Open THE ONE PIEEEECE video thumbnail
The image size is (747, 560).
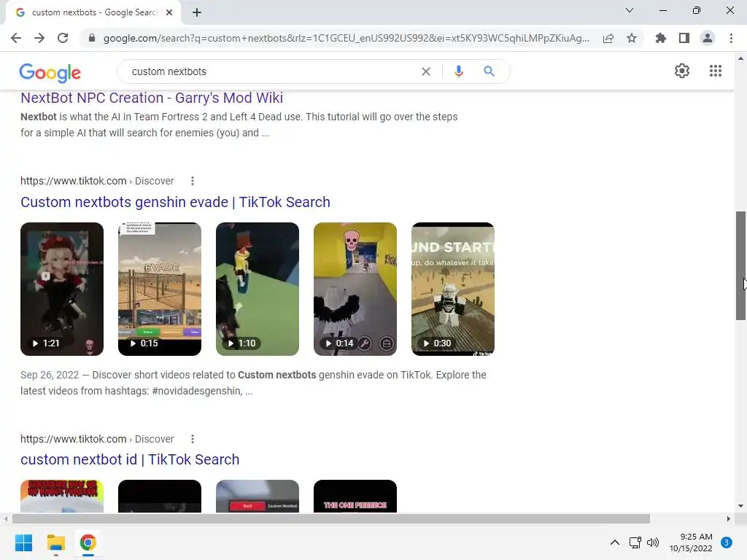(355, 496)
